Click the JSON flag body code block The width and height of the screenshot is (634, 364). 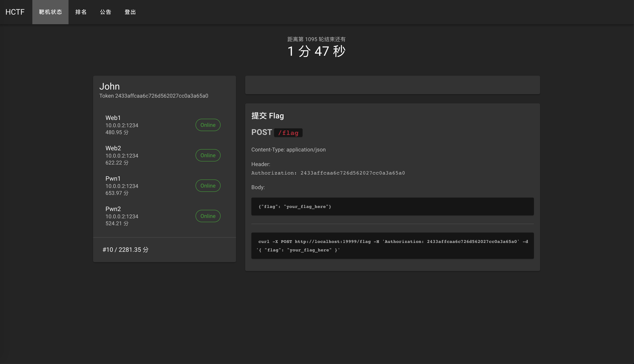click(392, 206)
